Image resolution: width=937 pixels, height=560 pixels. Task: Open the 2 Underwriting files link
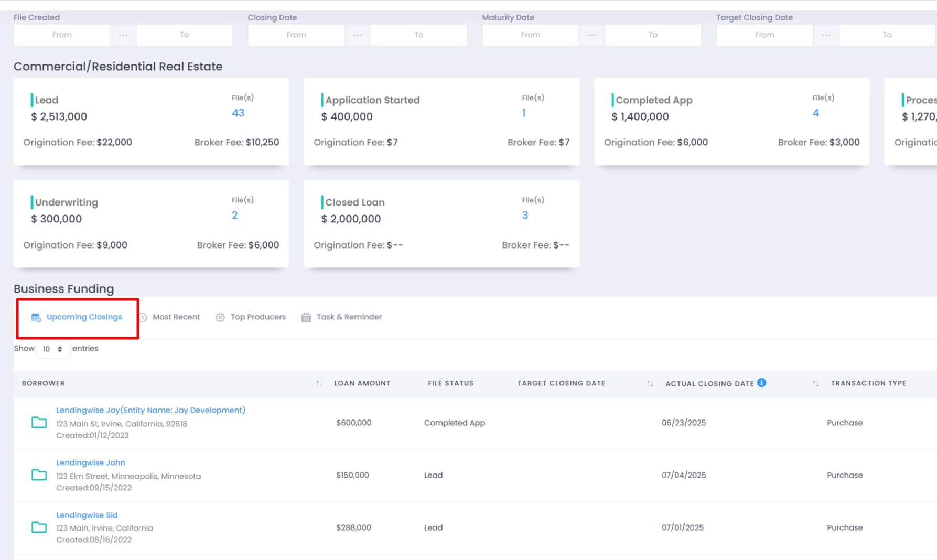tap(235, 215)
